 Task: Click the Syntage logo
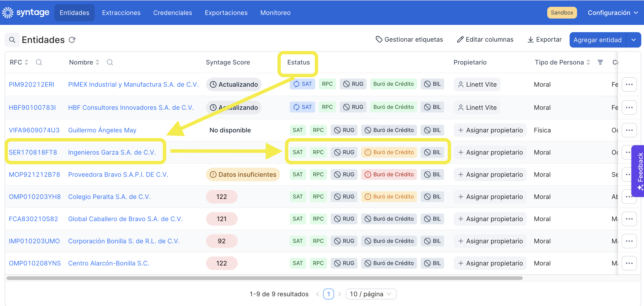[26, 12]
